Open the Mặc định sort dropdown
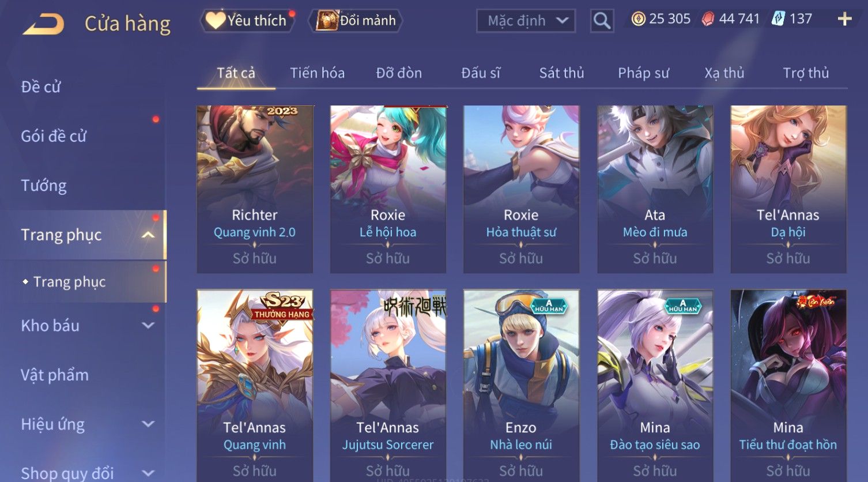Viewport: 868px width, 482px height. 526,21
